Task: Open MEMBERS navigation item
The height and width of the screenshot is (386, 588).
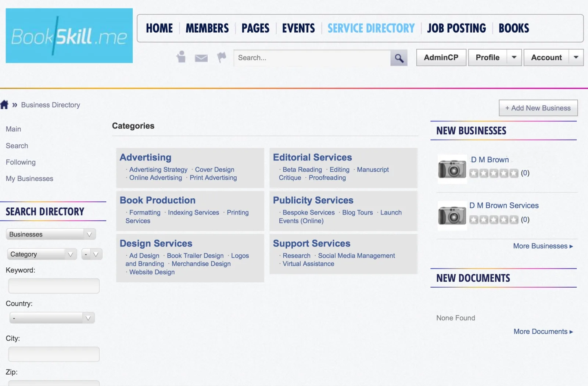Action: (x=207, y=28)
